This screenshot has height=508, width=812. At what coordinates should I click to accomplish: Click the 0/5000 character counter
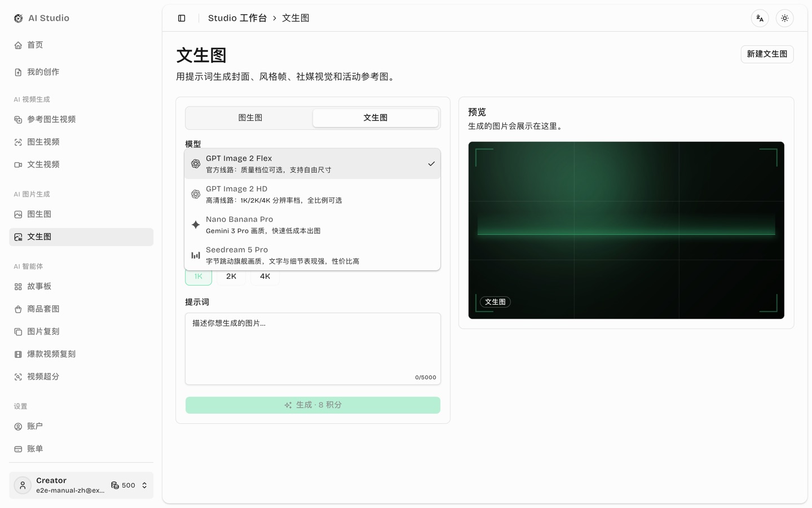pyautogui.click(x=426, y=378)
